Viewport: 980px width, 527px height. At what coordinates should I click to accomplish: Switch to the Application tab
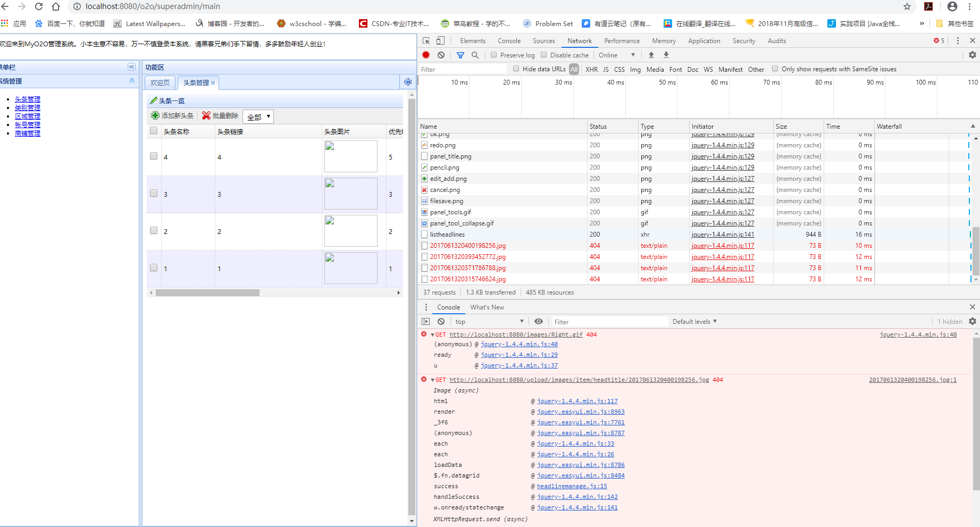pos(704,40)
